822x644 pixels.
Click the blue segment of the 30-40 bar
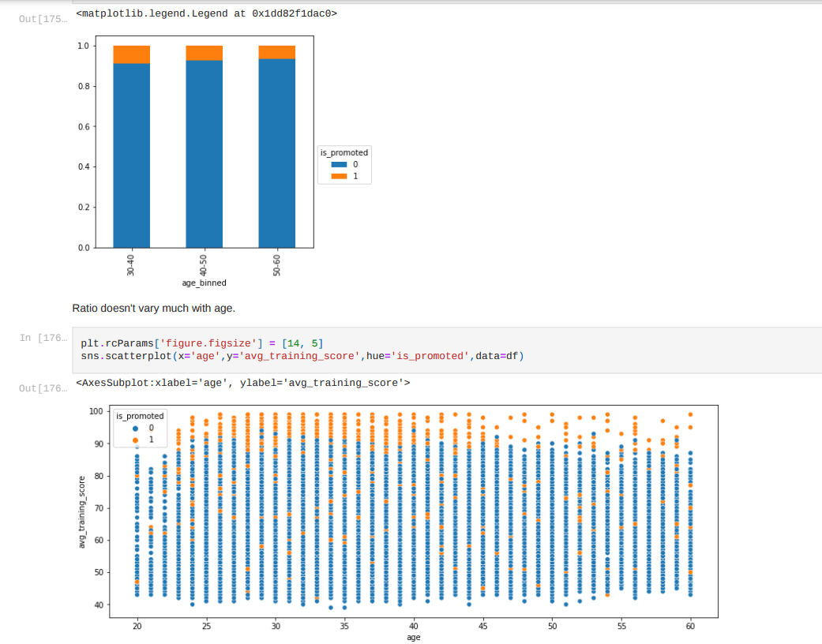131,158
